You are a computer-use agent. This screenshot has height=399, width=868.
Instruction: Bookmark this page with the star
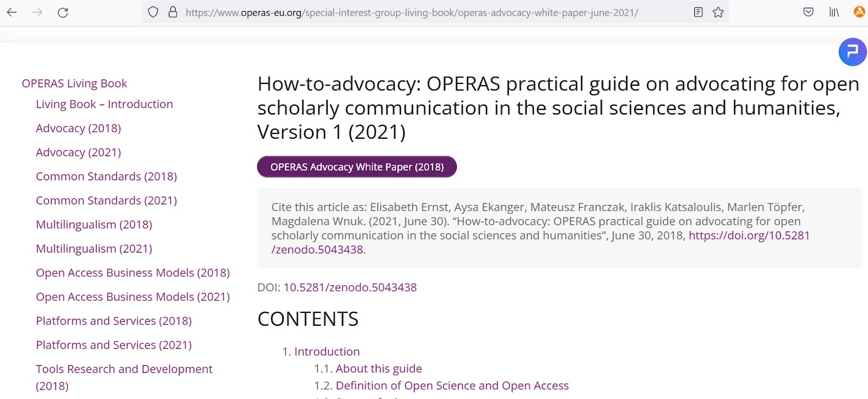[x=718, y=12]
